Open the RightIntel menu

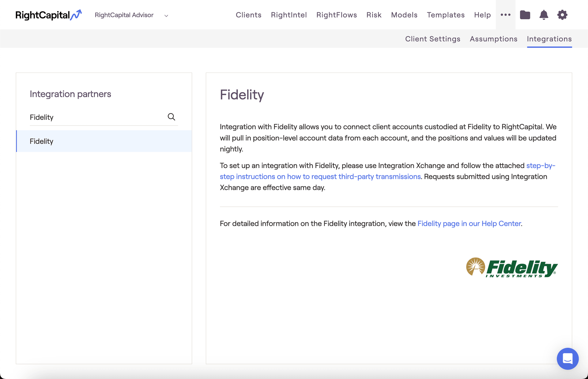pyautogui.click(x=289, y=15)
